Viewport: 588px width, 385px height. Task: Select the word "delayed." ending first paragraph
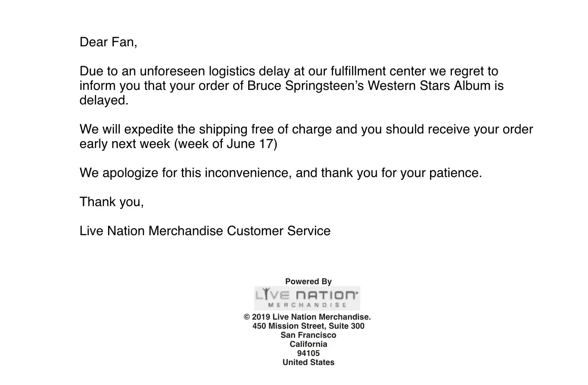tap(104, 100)
